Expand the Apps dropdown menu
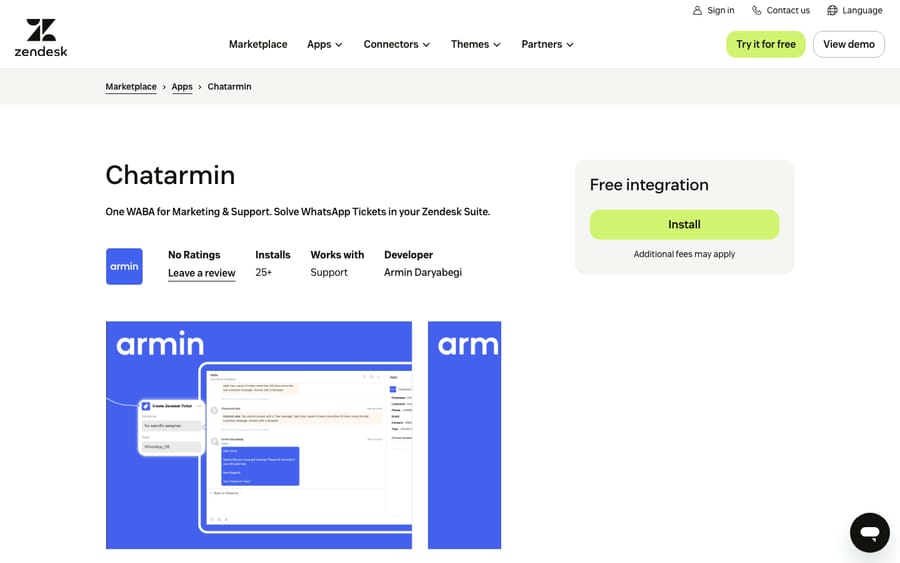900x563 pixels. (x=325, y=44)
